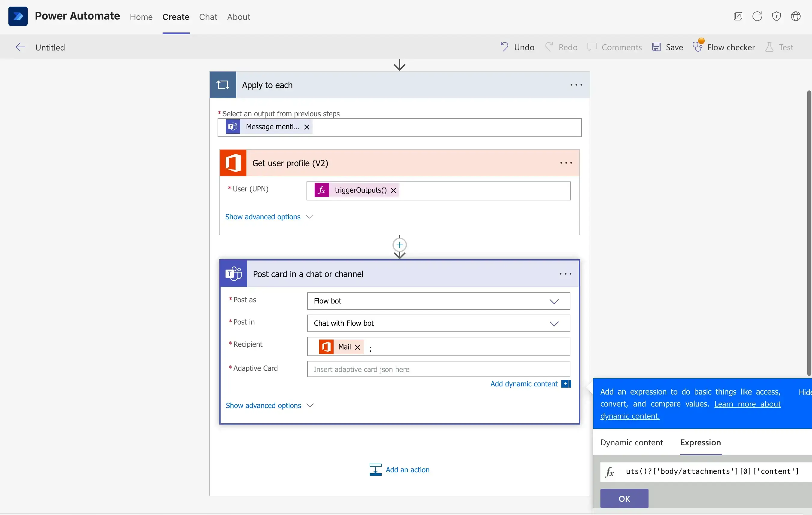This screenshot has width=812, height=515.
Task: Click the Teams Post card action icon
Action: point(233,273)
